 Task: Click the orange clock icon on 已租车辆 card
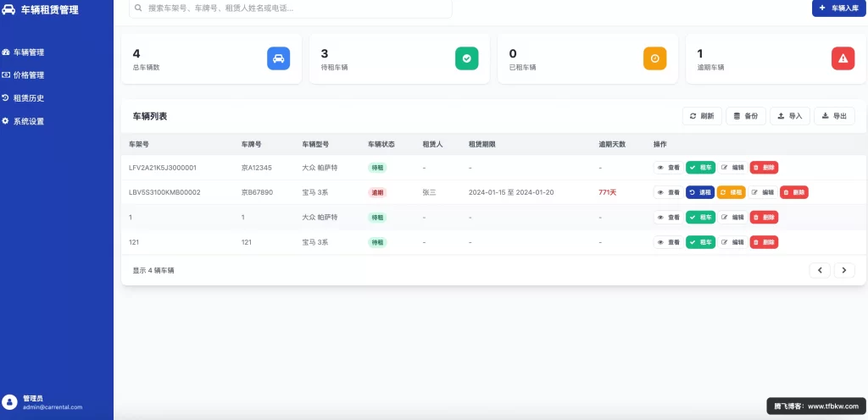click(655, 58)
